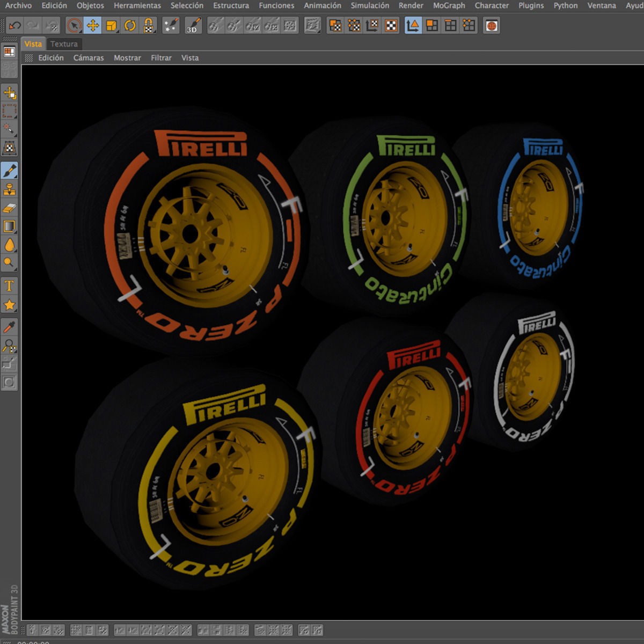Open the Edición menu in top menu bar
The width and height of the screenshot is (644, 644).
[54, 5]
